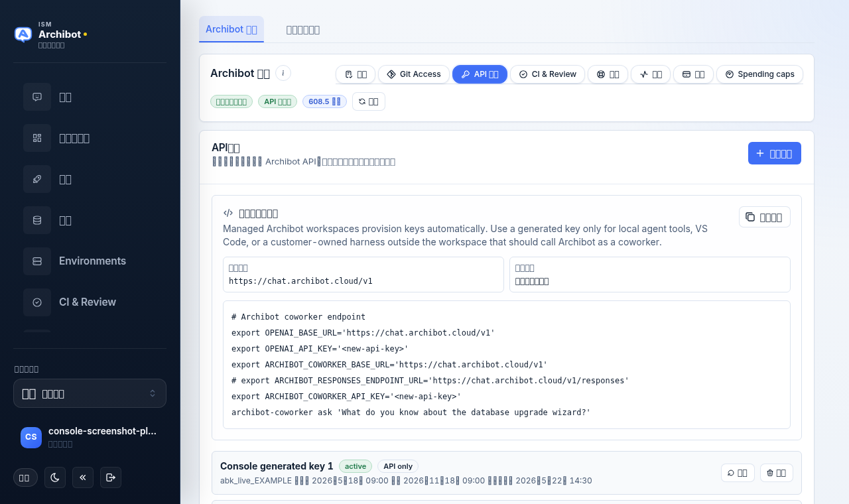Viewport: 849px width, 504px height.
Task: Click the refresh button beside 608.5 badge
Action: (x=369, y=101)
